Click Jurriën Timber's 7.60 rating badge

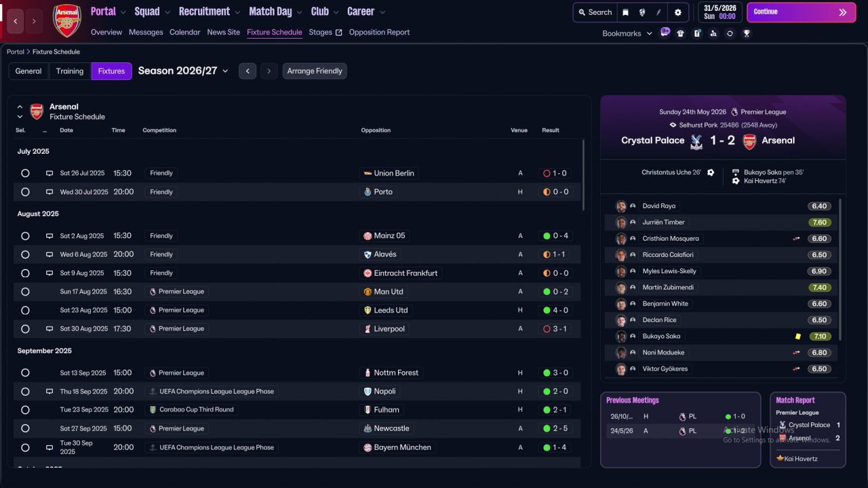click(x=819, y=222)
